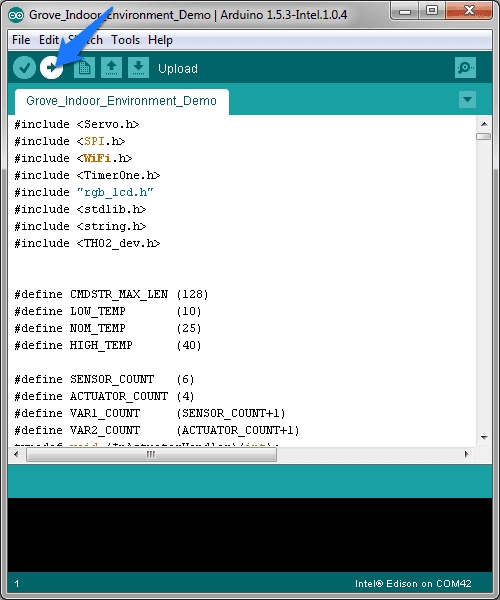Click the Upload arrow button
500x600 pixels.
(x=51, y=68)
